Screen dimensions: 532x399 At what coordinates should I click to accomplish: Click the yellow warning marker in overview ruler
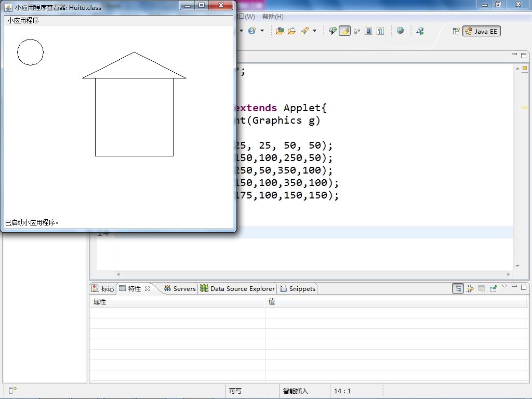point(525,108)
